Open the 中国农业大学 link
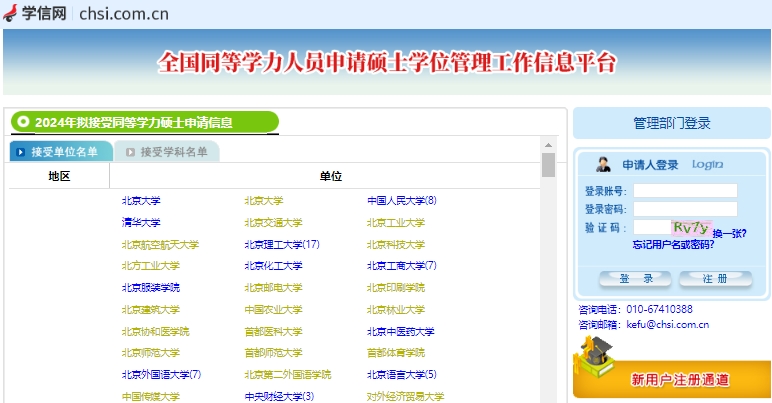The width and height of the screenshot is (772, 403). (273, 310)
